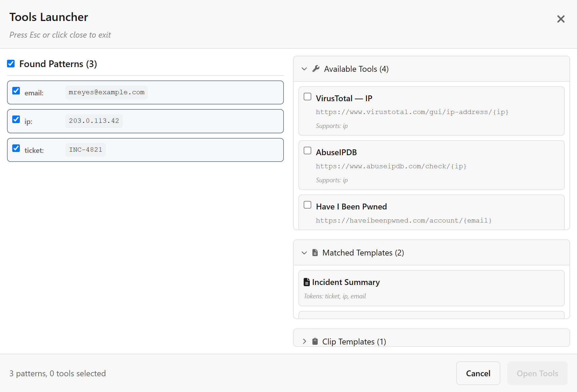Uncheck the ticket pattern checkbox
This screenshot has width=577, height=392.
click(16, 148)
